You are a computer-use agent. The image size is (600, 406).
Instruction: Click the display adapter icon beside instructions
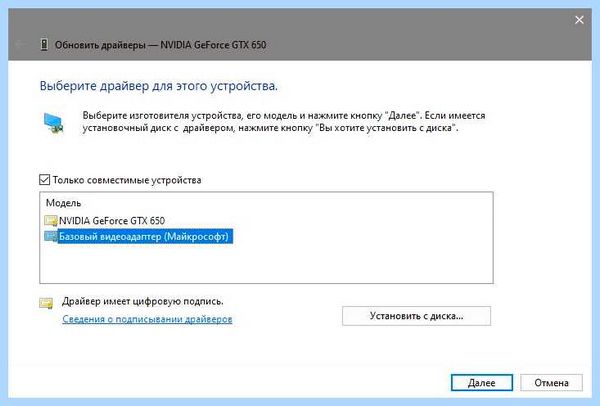click(x=54, y=123)
